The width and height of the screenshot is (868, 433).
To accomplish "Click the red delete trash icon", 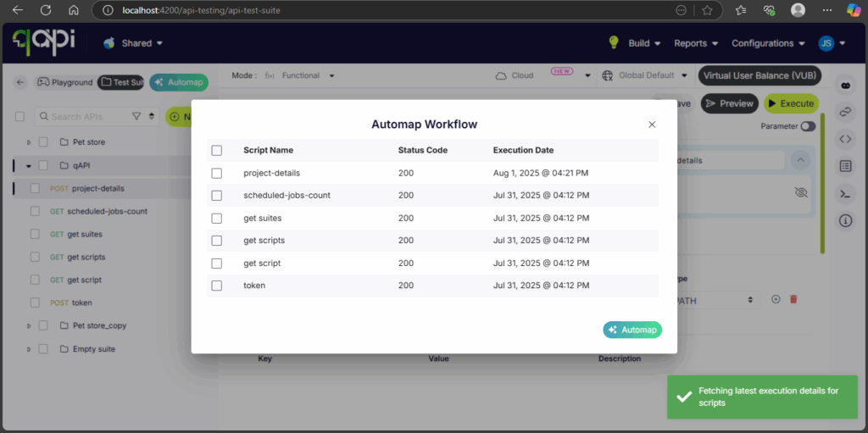I will click(x=793, y=299).
